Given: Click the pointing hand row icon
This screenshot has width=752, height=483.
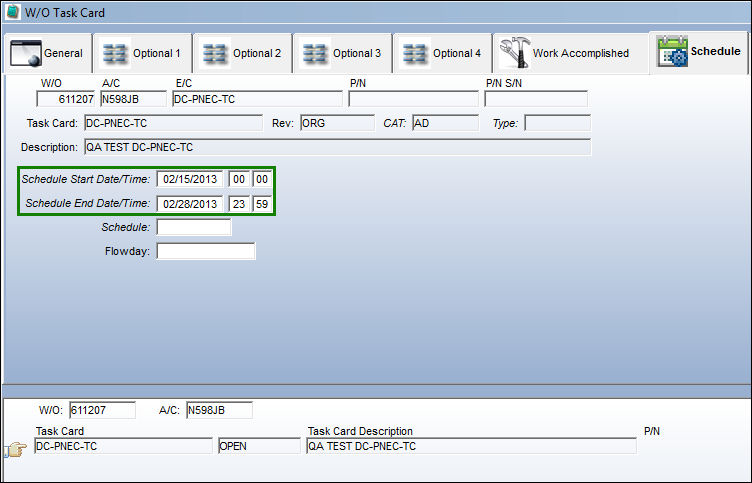Looking at the screenshot, I should click(x=15, y=449).
